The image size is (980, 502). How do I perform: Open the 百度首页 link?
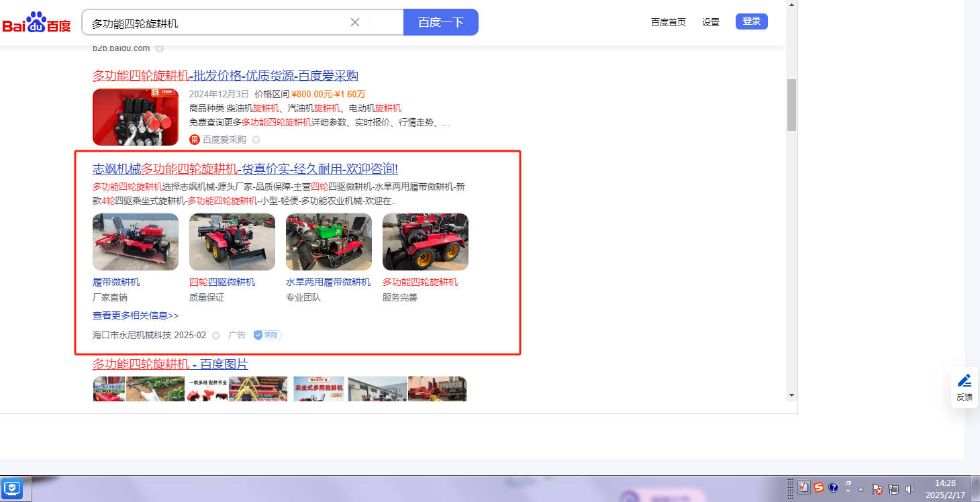(x=669, y=22)
